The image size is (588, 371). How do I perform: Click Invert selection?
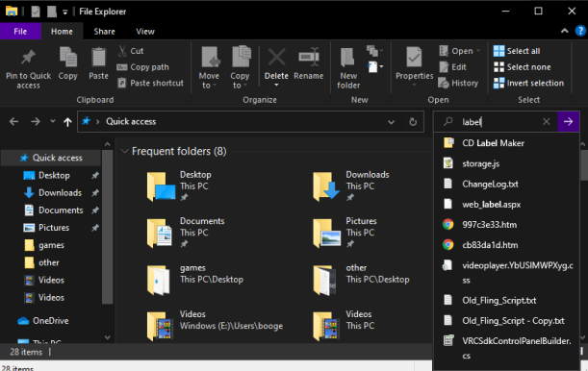tap(528, 83)
